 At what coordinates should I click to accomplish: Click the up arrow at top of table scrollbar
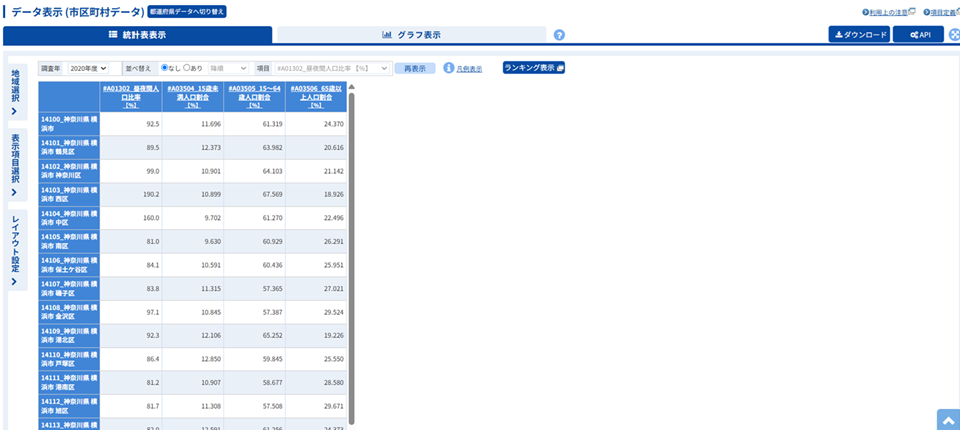coord(352,86)
